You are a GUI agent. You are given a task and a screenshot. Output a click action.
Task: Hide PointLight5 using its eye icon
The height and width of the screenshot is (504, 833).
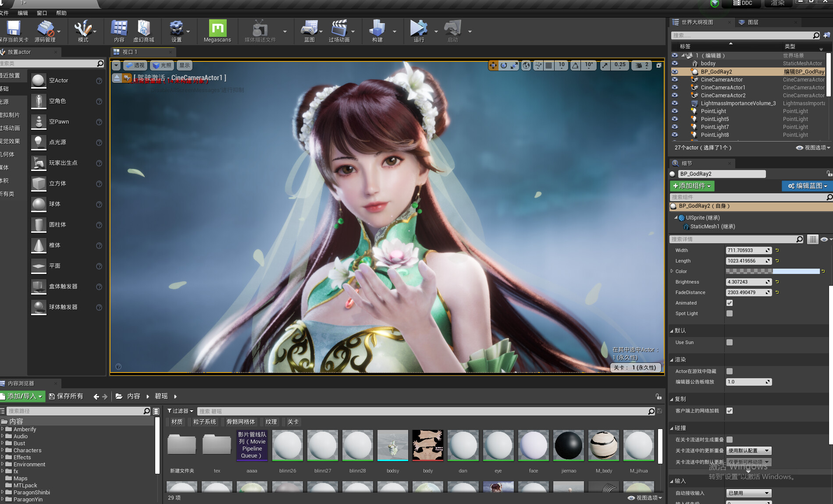[675, 119]
